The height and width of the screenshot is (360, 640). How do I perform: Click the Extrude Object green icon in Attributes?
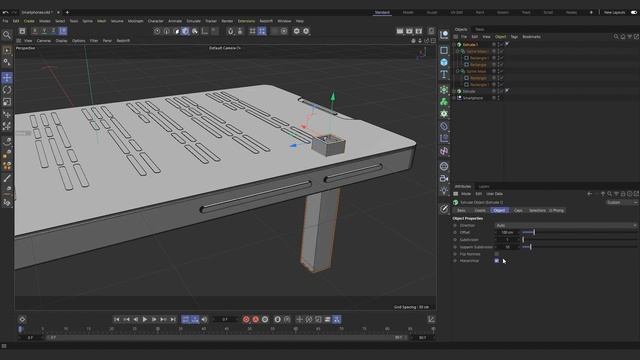coord(456,202)
